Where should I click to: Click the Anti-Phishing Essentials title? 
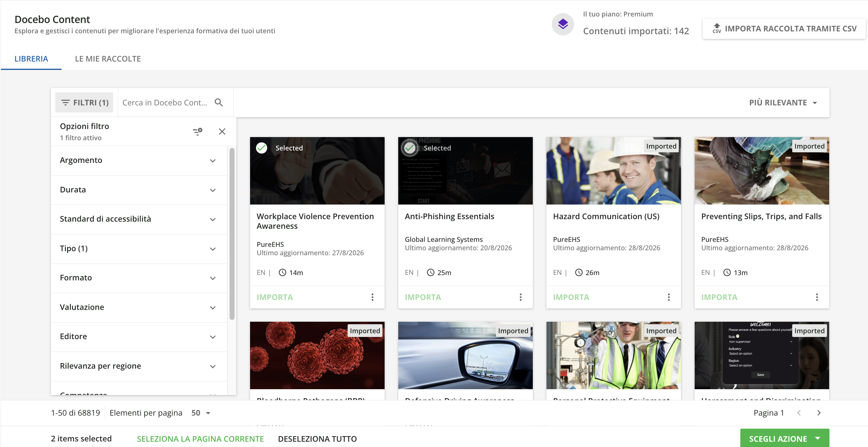(450, 216)
